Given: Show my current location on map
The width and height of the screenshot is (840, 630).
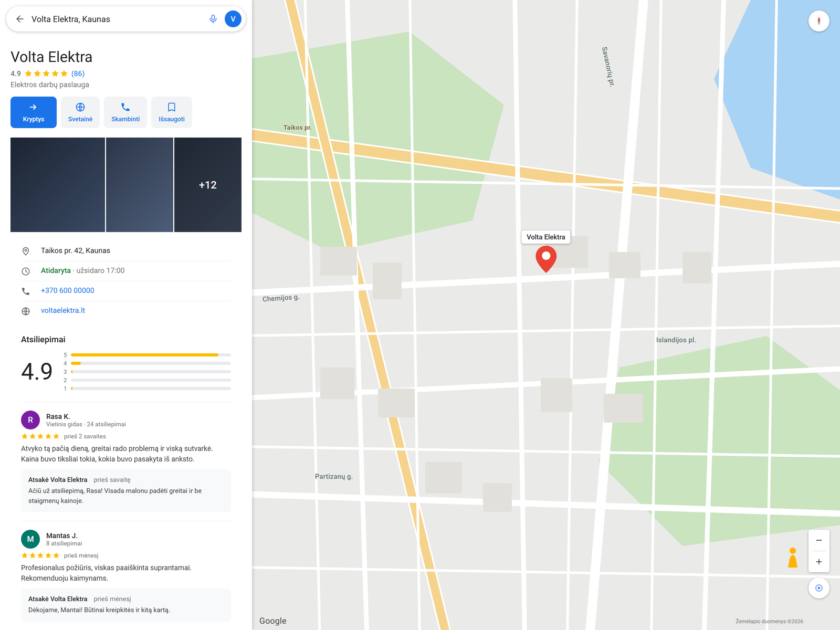Looking at the screenshot, I should pos(819,588).
